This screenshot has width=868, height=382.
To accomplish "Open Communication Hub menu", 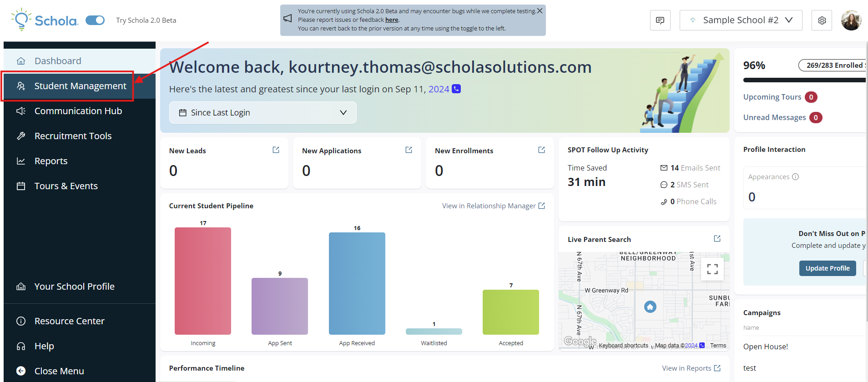I will 80,111.
